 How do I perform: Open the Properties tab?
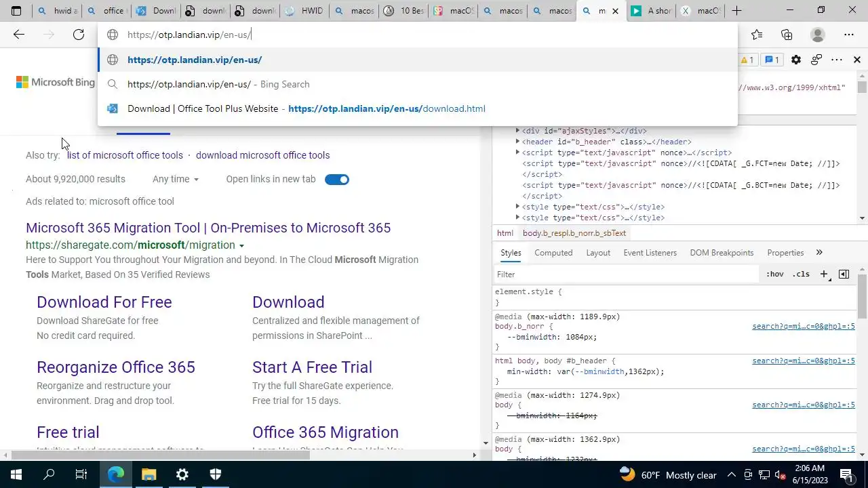[785, 253]
